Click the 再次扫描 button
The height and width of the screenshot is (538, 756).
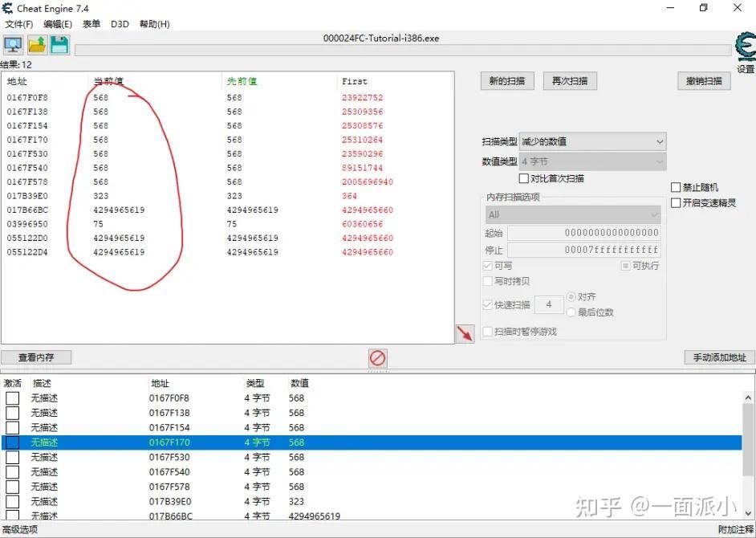pyautogui.click(x=570, y=81)
